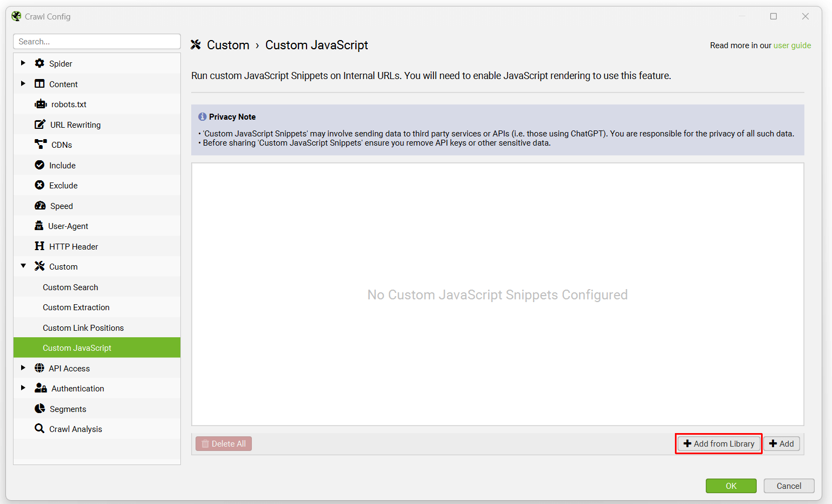Click the Crawl Config frog icon in title bar
The width and height of the screenshot is (832, 504).
click(x=16, y=16)
